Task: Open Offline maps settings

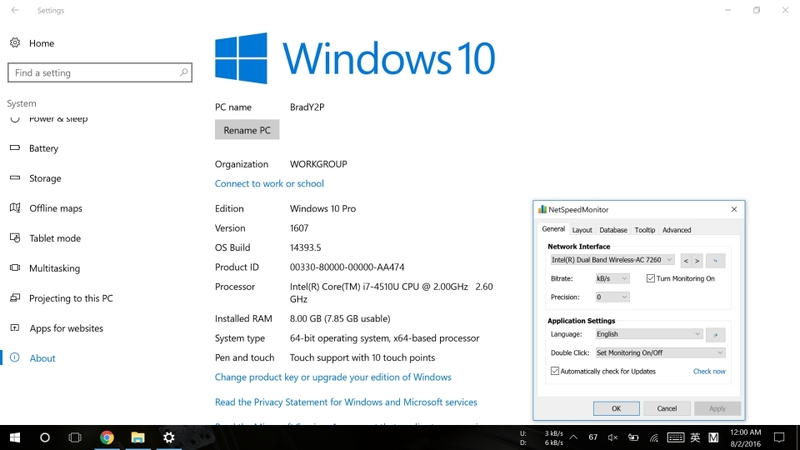Action: (56, 208)
